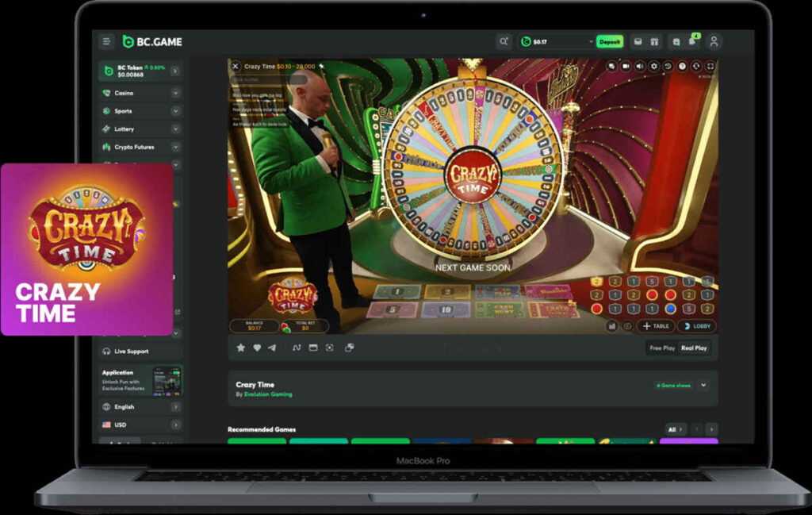
Task: Place bet on the 1 betting spot
Action: 397,292
